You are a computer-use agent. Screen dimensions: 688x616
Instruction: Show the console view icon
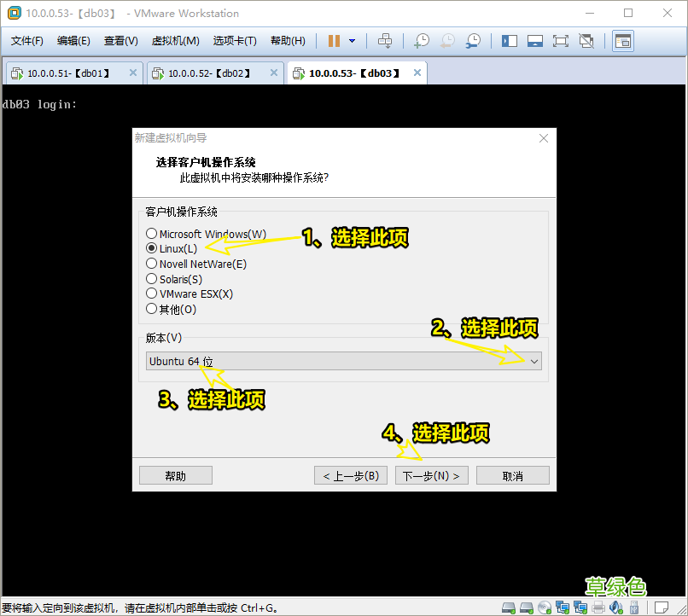623,41
